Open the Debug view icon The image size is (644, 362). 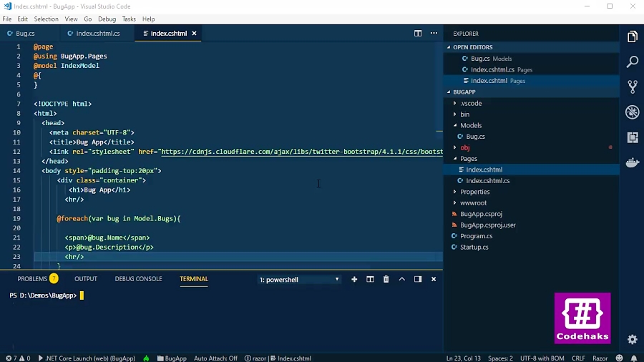point(633,112)
